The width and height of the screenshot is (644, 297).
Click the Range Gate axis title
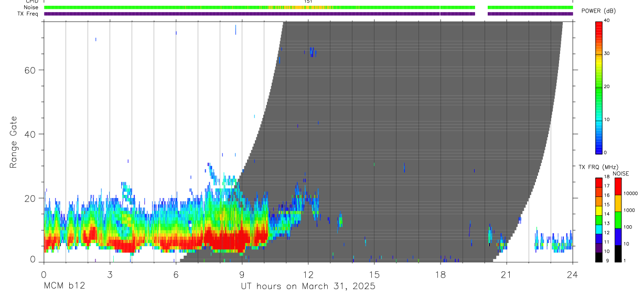point(13,142)
